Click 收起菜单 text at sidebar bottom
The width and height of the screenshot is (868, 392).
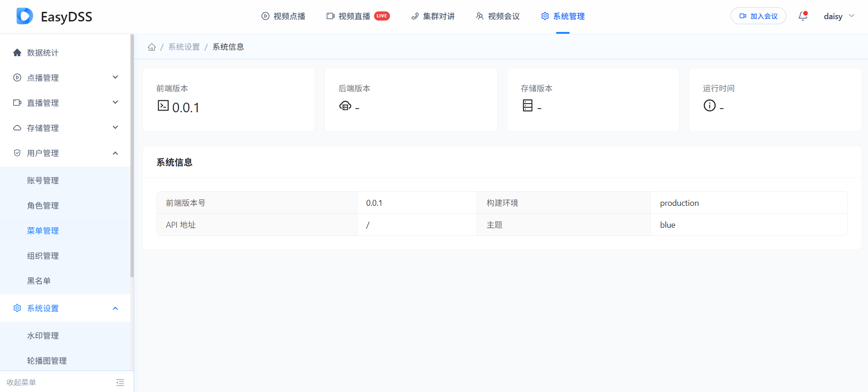[21, 382]
